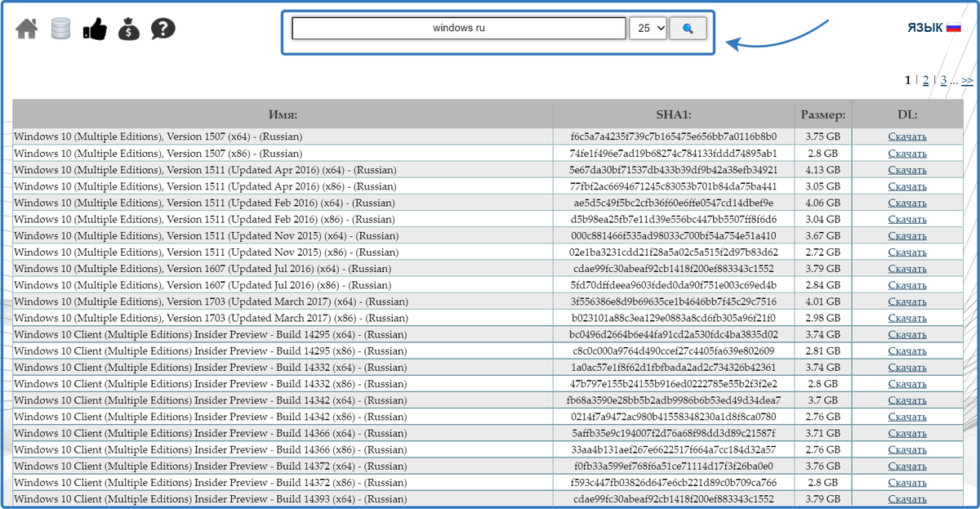Viewport: 980px width, 509px height.
Task: Download Version 1511 Updated Apr 2016 (x64)
Action: coord(907,170)
